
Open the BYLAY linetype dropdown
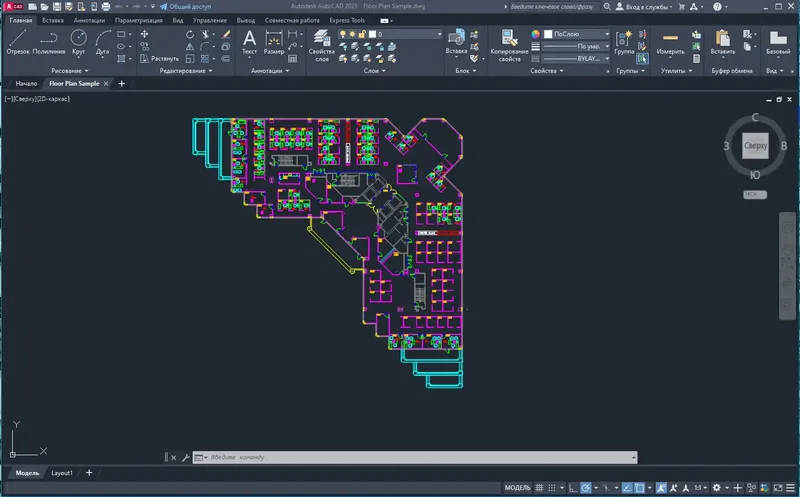coord(577,59)
